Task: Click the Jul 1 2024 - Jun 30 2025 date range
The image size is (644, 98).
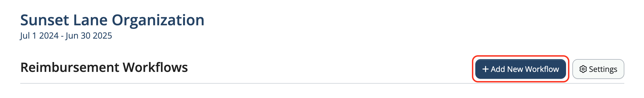Action: point(66,36)
